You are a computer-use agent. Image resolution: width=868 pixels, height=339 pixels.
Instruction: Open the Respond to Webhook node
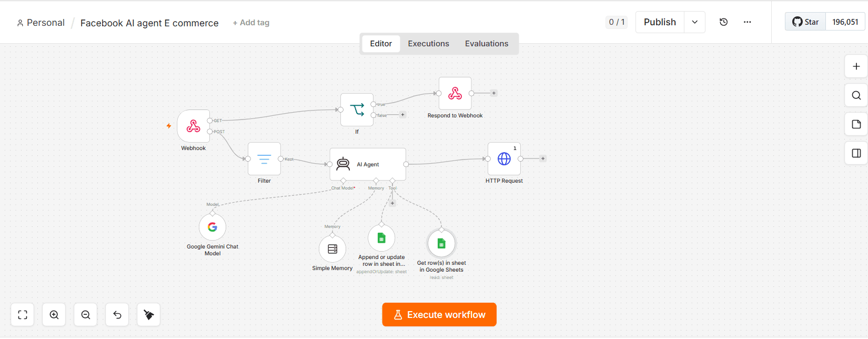click(x=455, y=93)
